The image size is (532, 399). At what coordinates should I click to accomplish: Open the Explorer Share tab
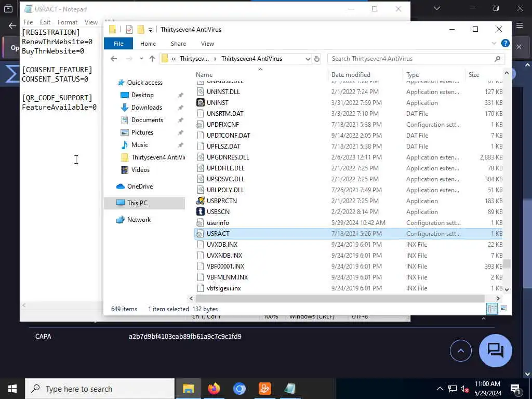click(x=178, y=44)
